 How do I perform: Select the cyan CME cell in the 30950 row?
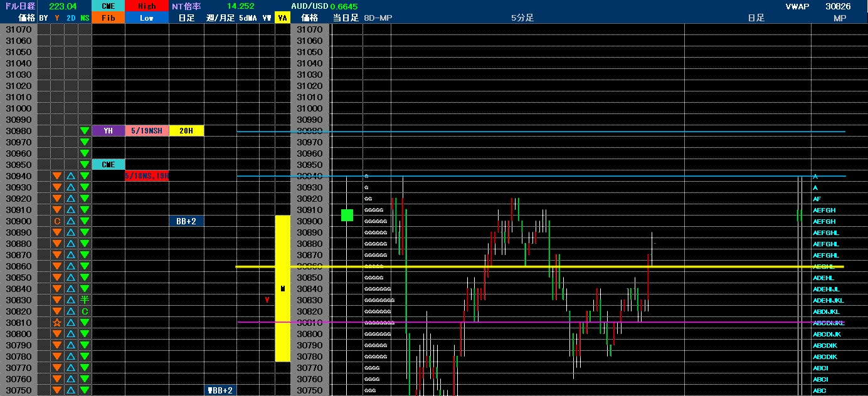[108, 165]
